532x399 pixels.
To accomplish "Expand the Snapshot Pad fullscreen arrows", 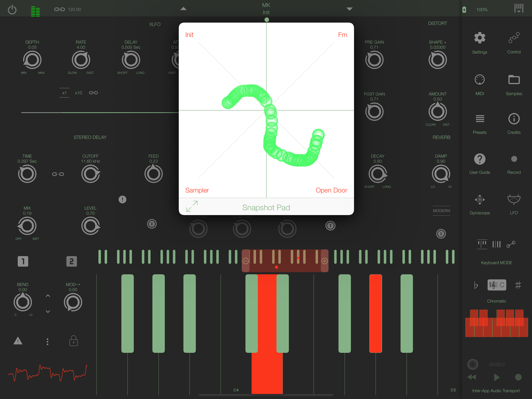I will (192, 207).
